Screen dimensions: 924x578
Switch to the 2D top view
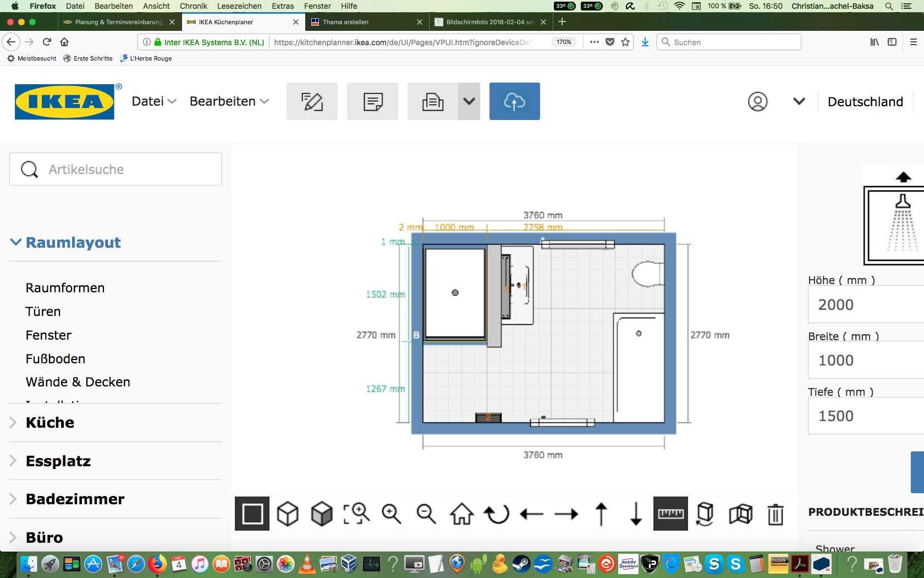252,514
